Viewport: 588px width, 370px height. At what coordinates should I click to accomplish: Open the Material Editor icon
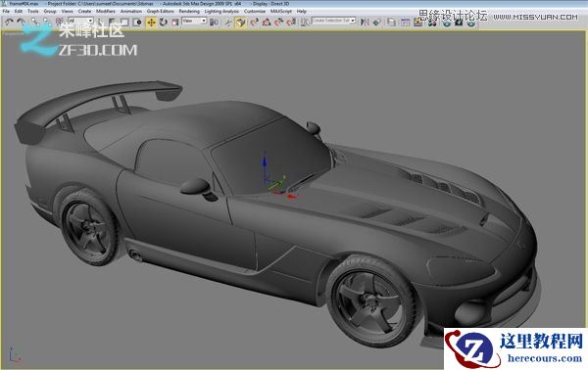[x=432, y=23]
